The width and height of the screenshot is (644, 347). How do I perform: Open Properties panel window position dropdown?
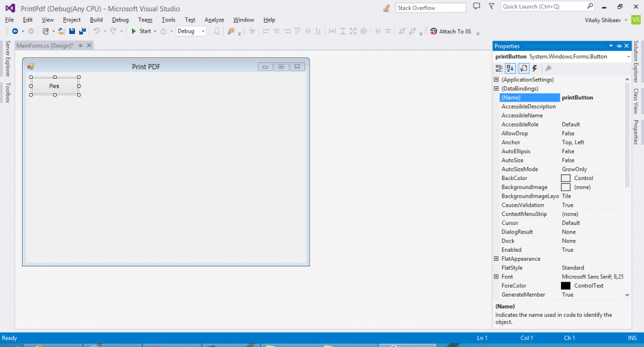(x=611, y=46)
